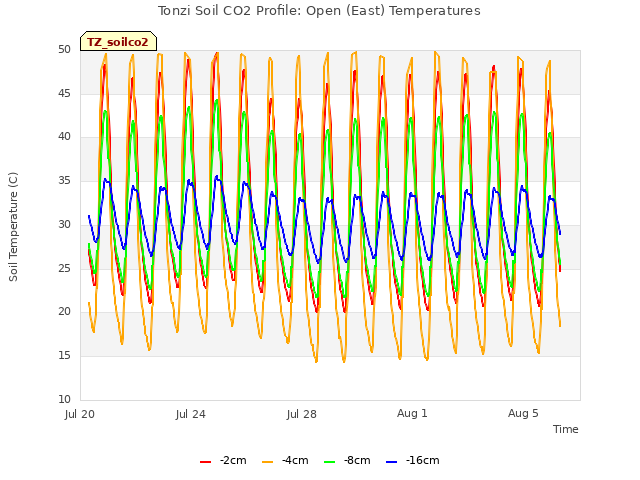Image resolution: width=640 pixels, height=480 pixels.
Task: Toggle the -8cm series in legend
Action: click(347, 460)
